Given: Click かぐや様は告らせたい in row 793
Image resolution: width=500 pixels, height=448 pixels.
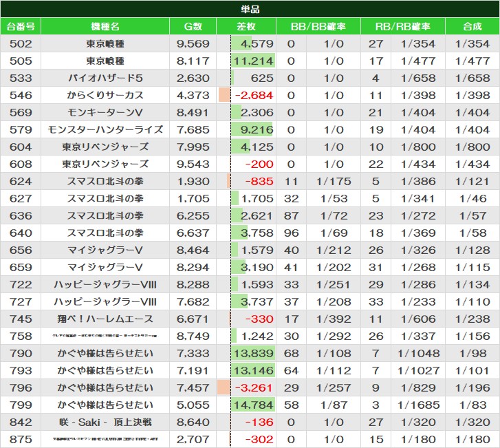Looking at the screenshot, I should pos(105,371).
